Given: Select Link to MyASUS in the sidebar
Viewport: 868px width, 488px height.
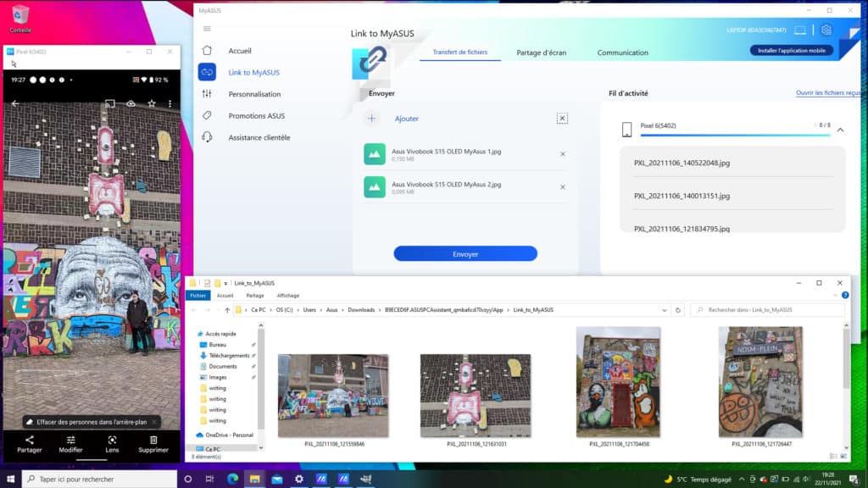Looking at the screenshot, I should tap(253, 73).
